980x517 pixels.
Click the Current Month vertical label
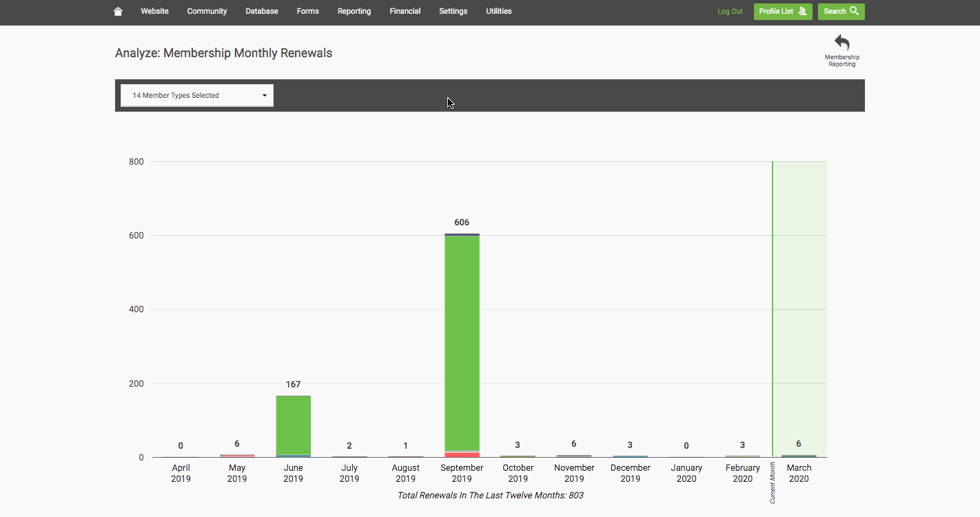(773, 483)
